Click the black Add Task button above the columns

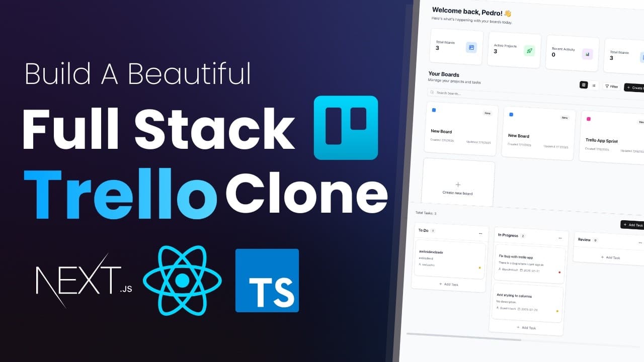click(x=632, y=225)
